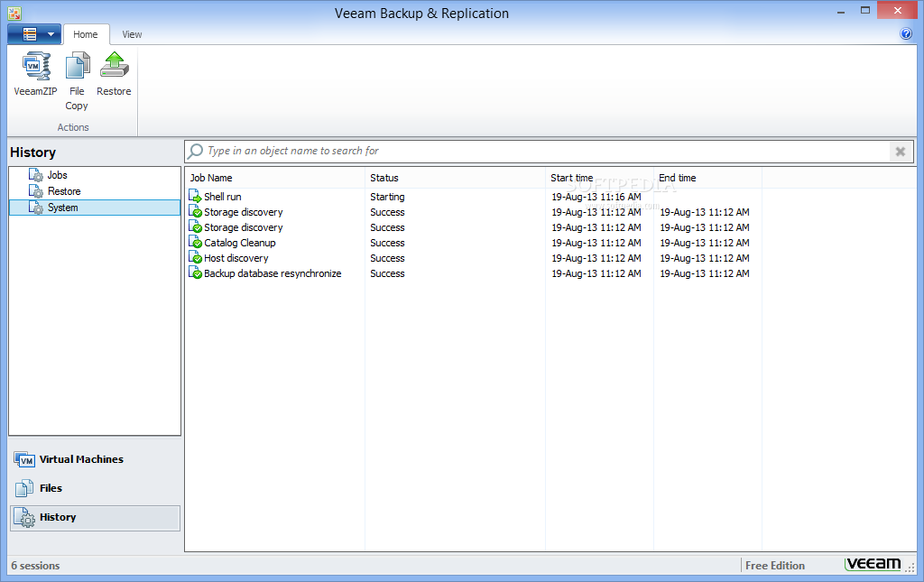Click the Veeam logo in status bar
Viewport: 924px width, 582px height.
coord(873,564)
